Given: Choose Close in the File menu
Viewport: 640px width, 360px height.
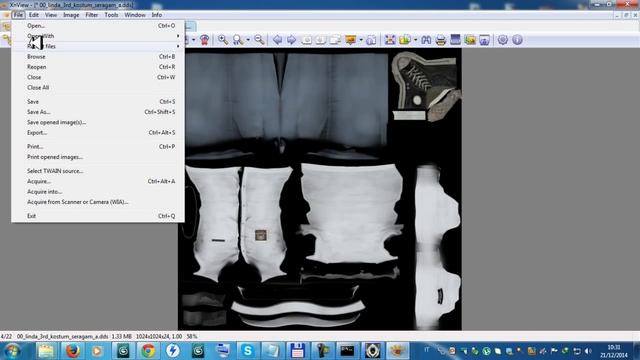Looking at the screenshot, I should tap(98, 77).
